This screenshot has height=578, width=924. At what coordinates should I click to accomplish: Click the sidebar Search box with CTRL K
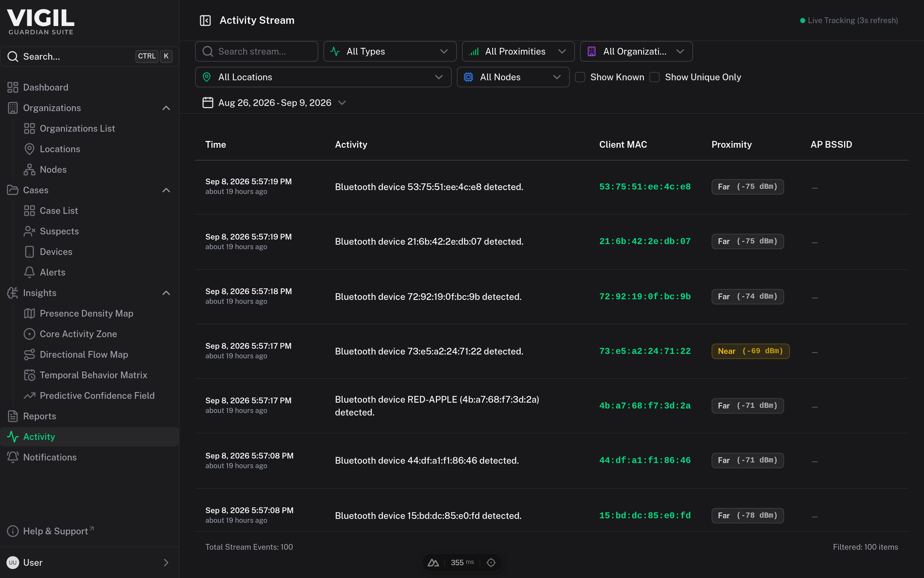89,57
